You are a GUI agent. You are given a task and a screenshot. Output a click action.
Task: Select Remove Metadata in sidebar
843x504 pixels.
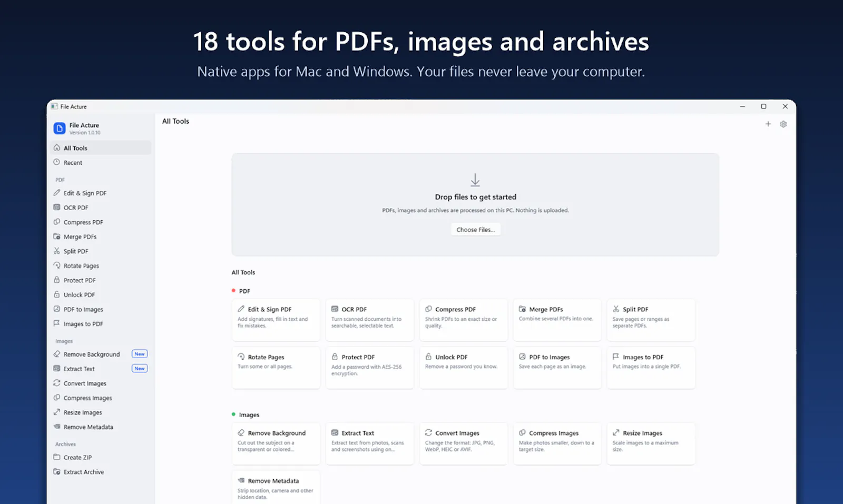(x=101, y=427)
